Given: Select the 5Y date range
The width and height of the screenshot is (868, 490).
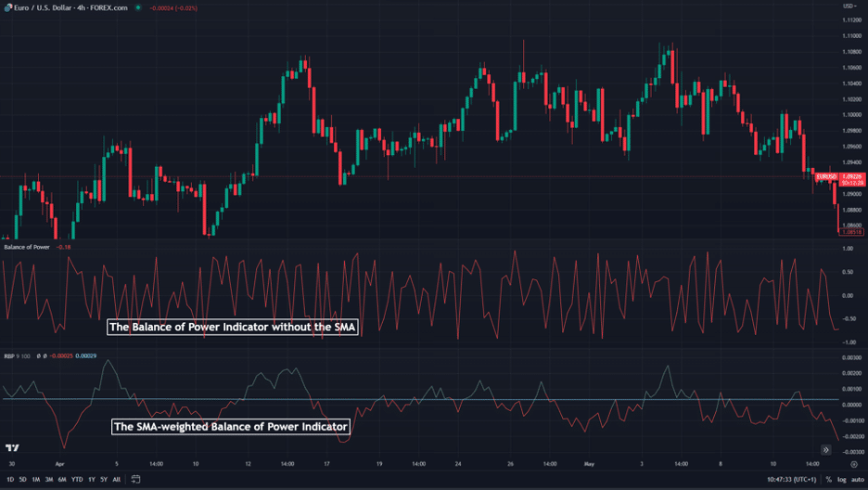Looking at the screenshot, I should coord(104,480).
